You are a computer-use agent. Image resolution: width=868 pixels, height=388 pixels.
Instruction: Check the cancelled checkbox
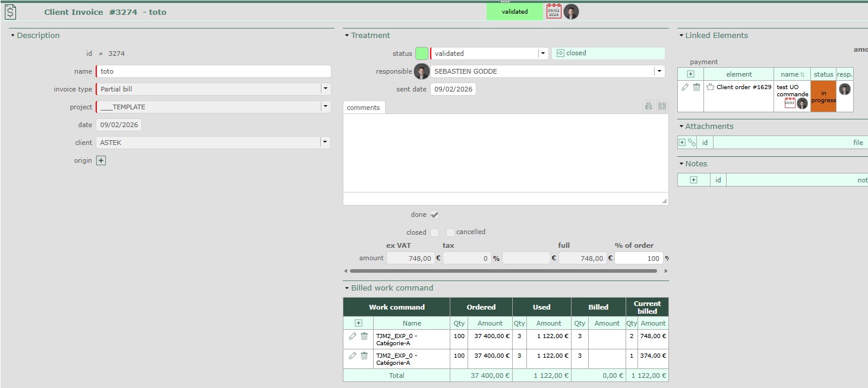[450, 232]
